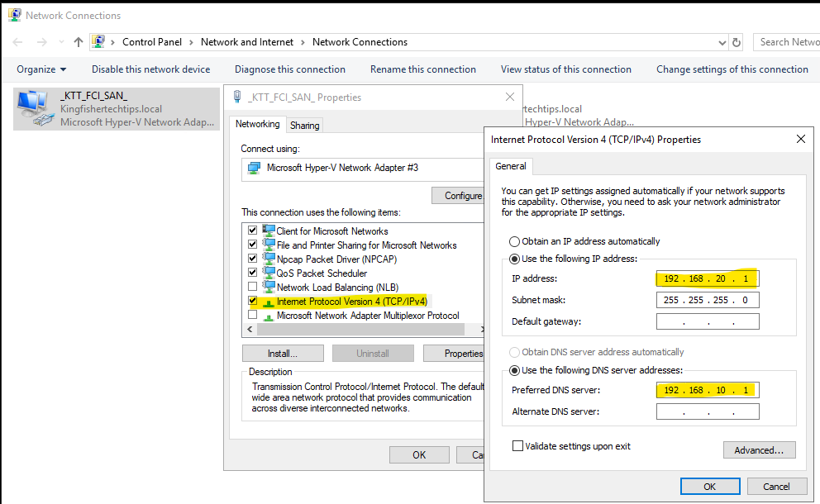Click the items list scroll-left arrow
820x504 pixels.
(x=250, y=330)
